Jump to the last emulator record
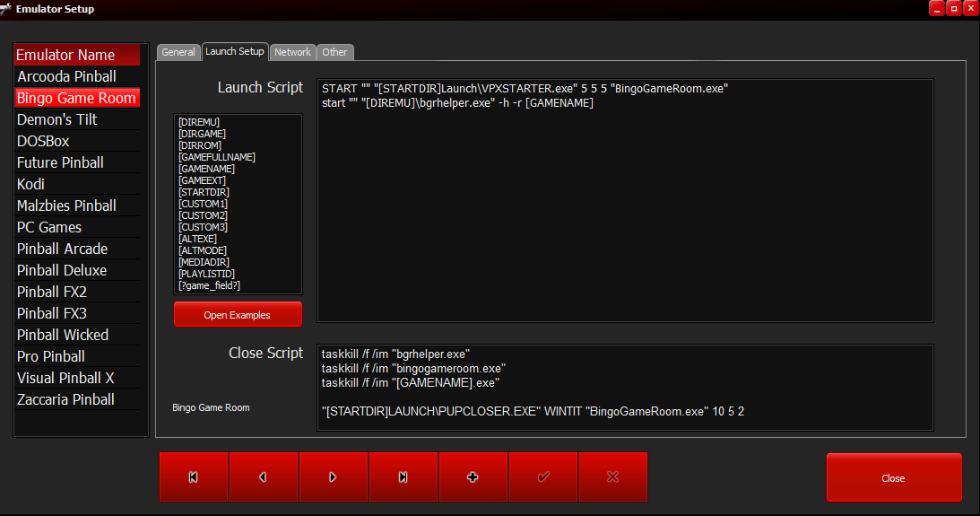 pos(403,477)
